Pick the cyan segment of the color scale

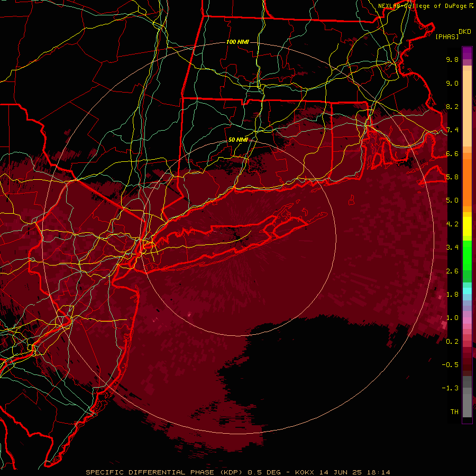point(467,291)
